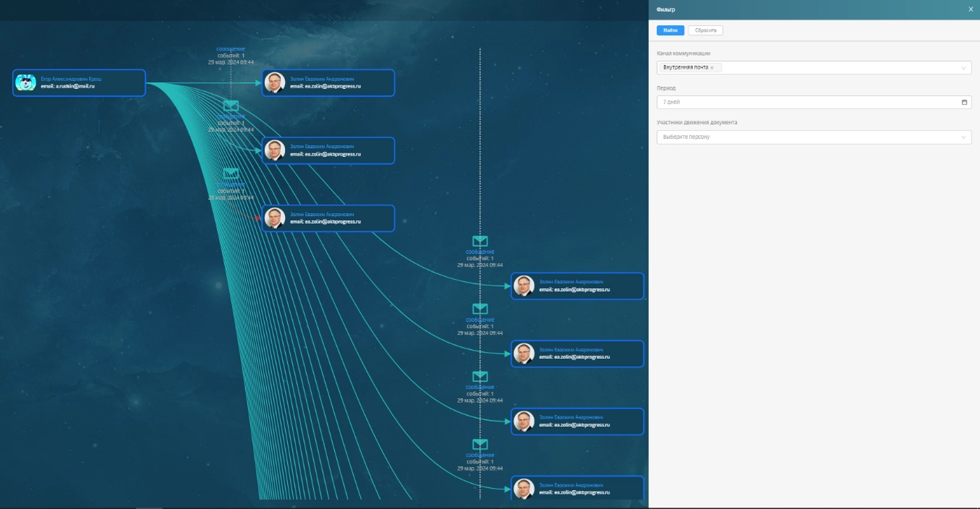
Task: Click the Период field showing 7 дней
Action: (814, 102)
